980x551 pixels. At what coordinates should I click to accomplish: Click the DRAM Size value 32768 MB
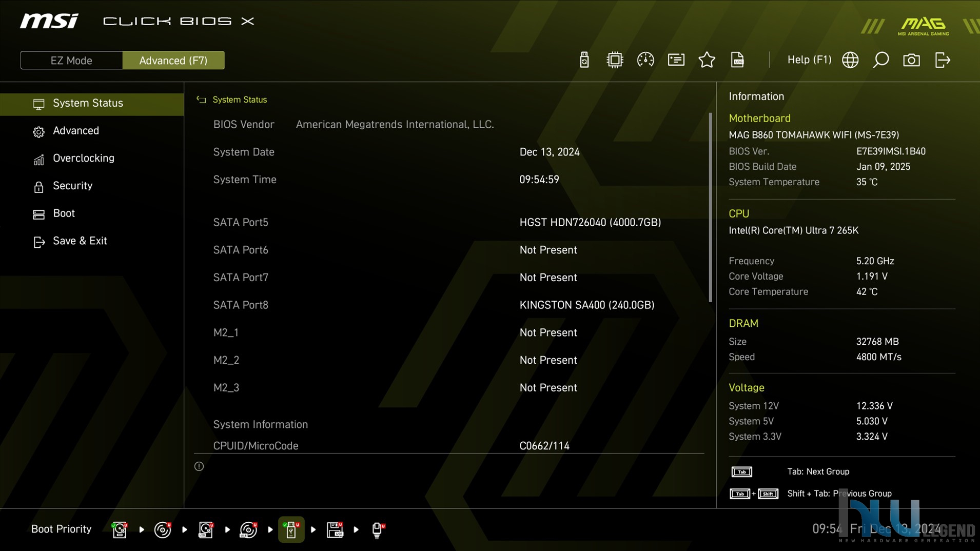[x=877, y=342]
